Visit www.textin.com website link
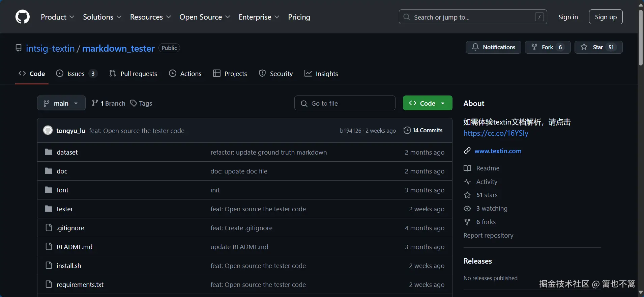Image resolution: width=644 pixels, height=297 pixels. coord(498,151)
